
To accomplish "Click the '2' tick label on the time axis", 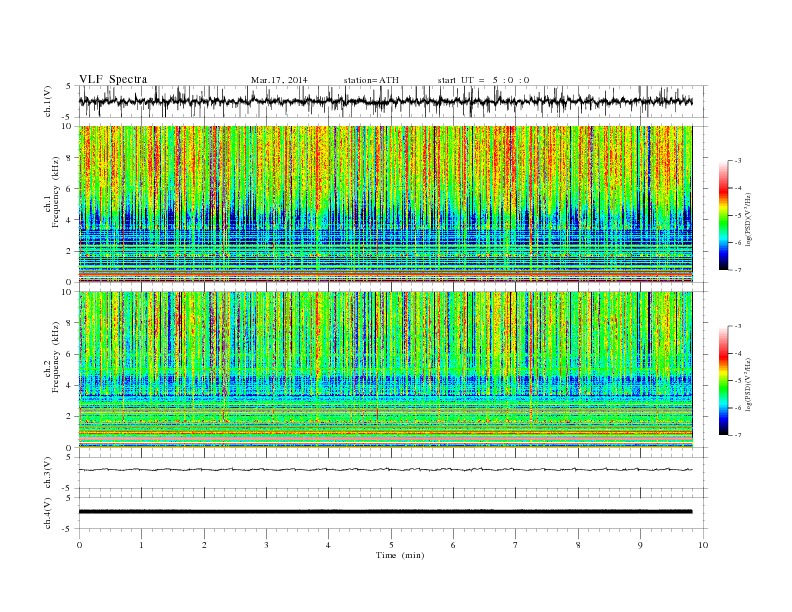I will coord(204,545).
